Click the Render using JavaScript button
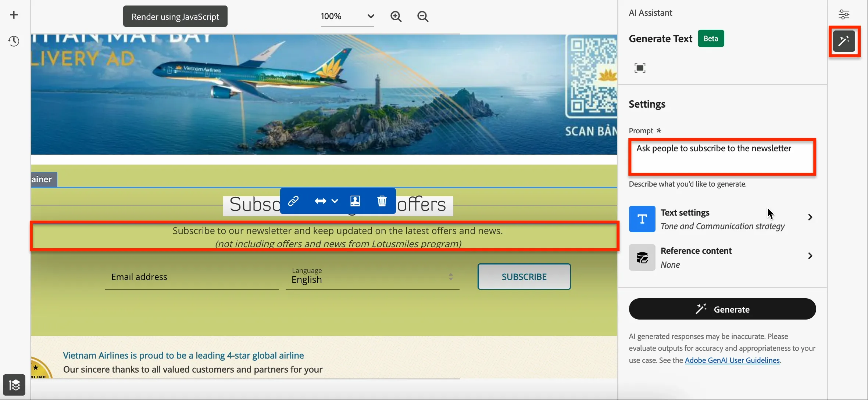 click(175, 17)
